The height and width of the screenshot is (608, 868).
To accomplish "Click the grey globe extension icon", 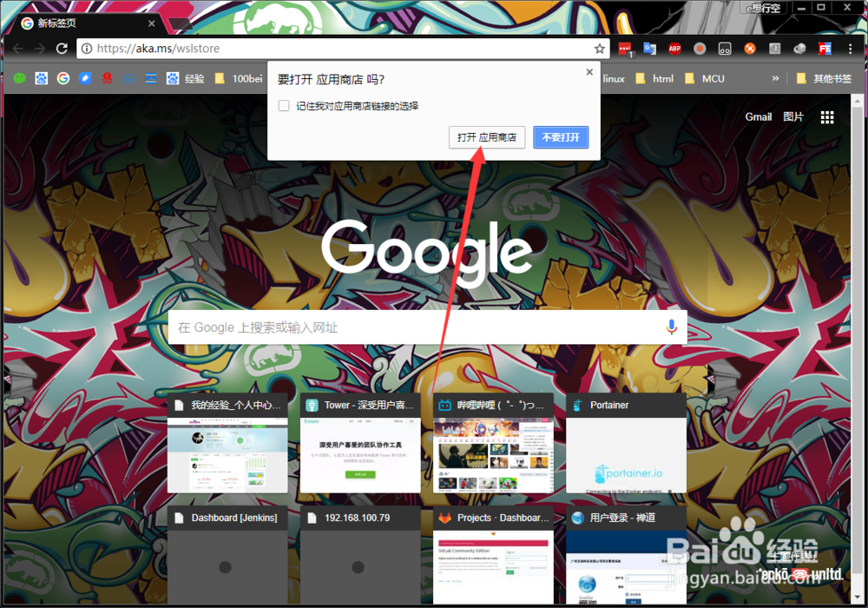I will [800, 49].
